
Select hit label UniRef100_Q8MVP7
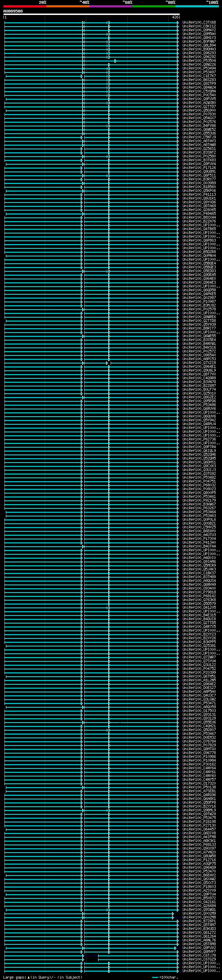(x=199, y=951)
